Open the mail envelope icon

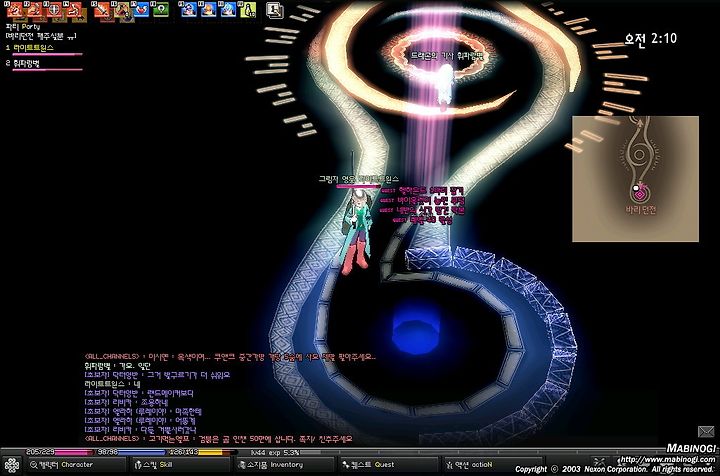point(706,431)
